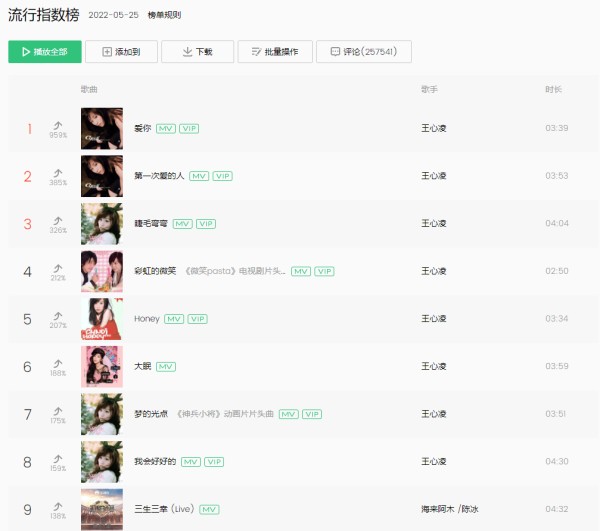This screenshot has height=531, width=600.
Task: Open comments 评论(257541)
Action: (x=364, y=52)
